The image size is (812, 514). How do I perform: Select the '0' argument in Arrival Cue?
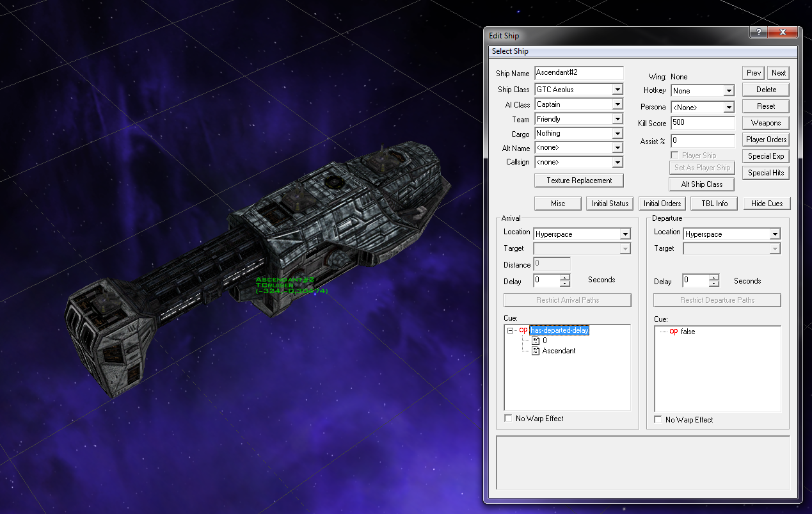click(545, 341)
